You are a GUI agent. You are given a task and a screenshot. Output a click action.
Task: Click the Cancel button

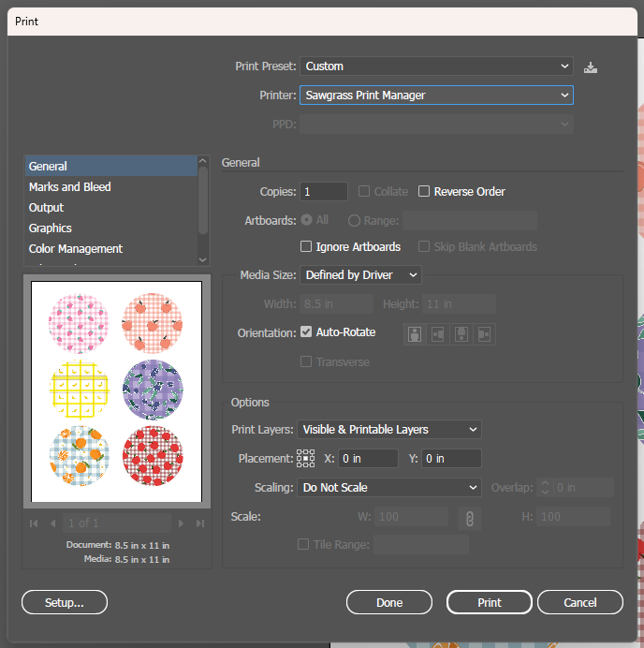coord(580,602)
